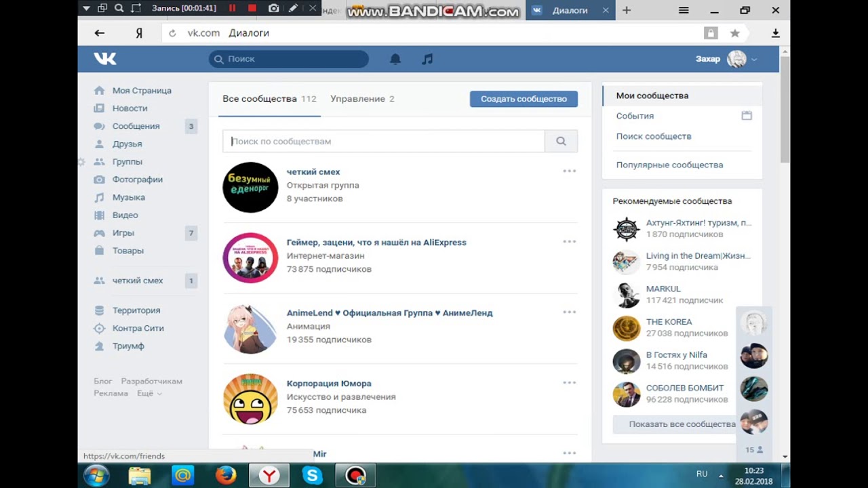Open Игры in sidebar
The image size is (868, 488).
123,232
